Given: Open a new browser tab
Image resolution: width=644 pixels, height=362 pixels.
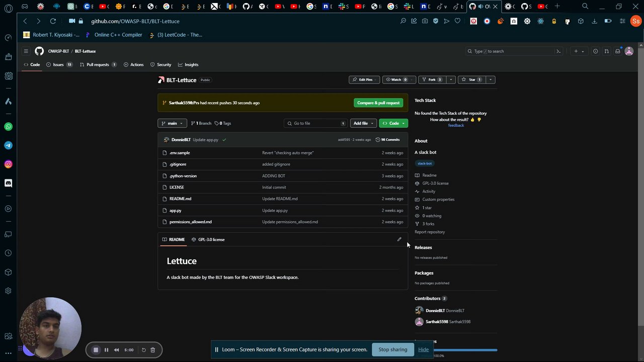Looking at the screenshot, I should 557,6.
